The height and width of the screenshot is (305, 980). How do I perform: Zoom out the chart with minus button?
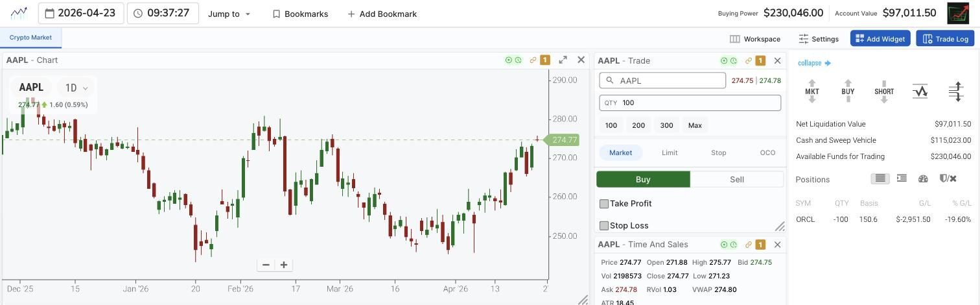266,265
